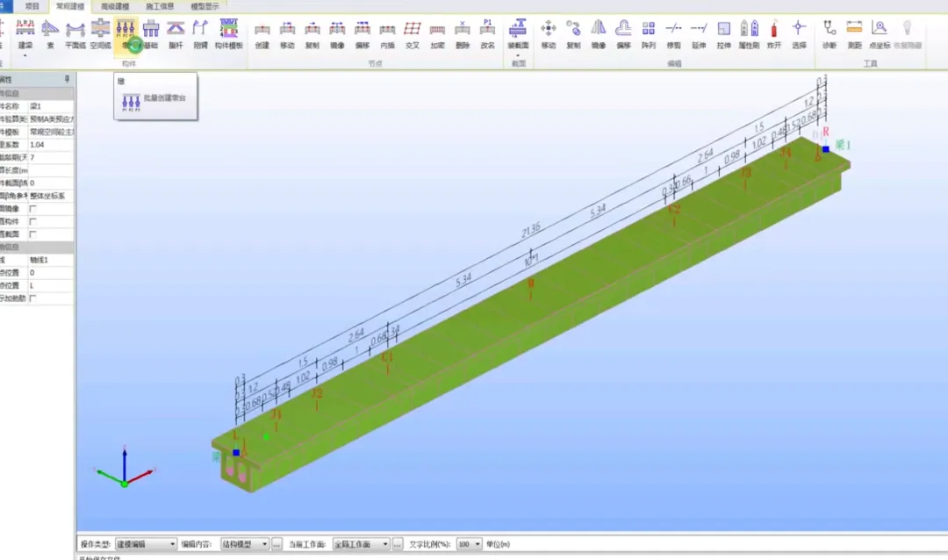Click the node 删除 delete icon

pyautogui.click(x=463, y=34)
